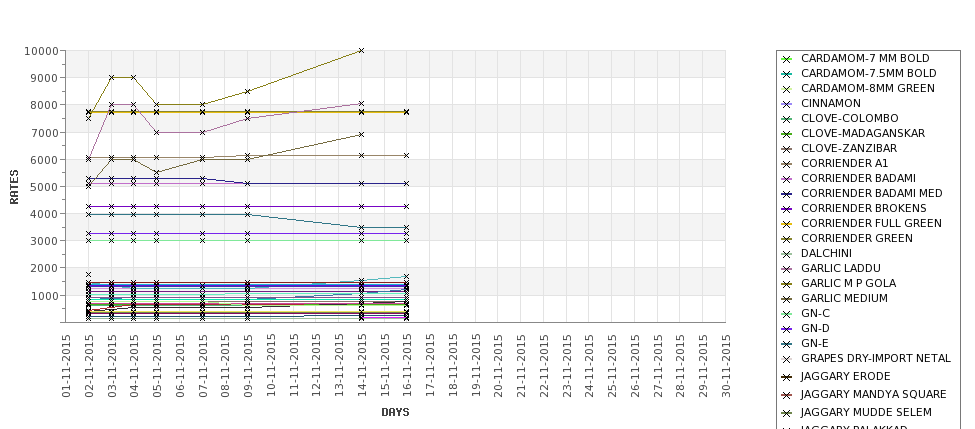Click the CORRIENDER FULL GREEN legend marker
The image size is (975, 429).
coord(786,224)
